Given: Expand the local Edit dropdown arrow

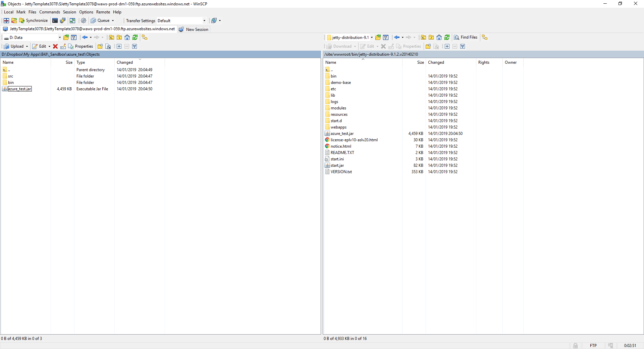Looking at the screenshot, I should 49,46.
